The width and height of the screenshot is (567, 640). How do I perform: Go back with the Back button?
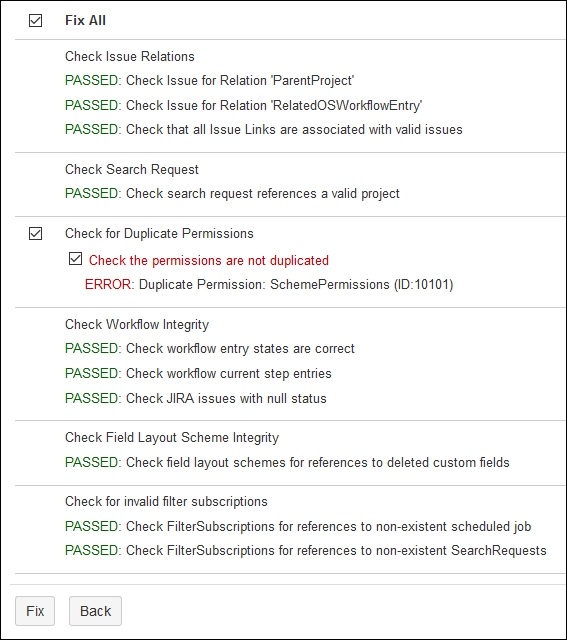pos(96,611)
